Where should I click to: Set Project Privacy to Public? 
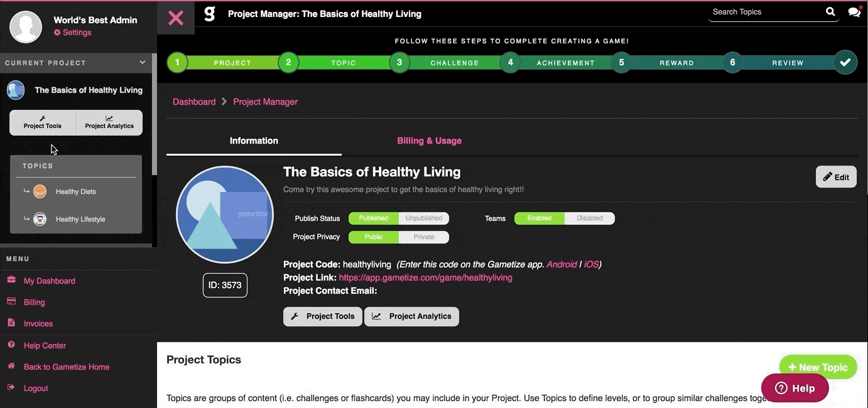pos(374,237)
